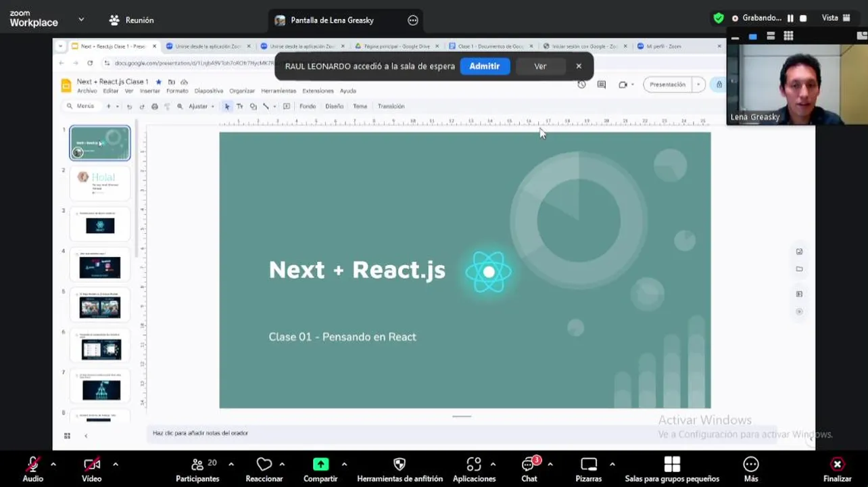Open Herramientas menu in Slides
This screenshot has width=868, height=487.
279,91
